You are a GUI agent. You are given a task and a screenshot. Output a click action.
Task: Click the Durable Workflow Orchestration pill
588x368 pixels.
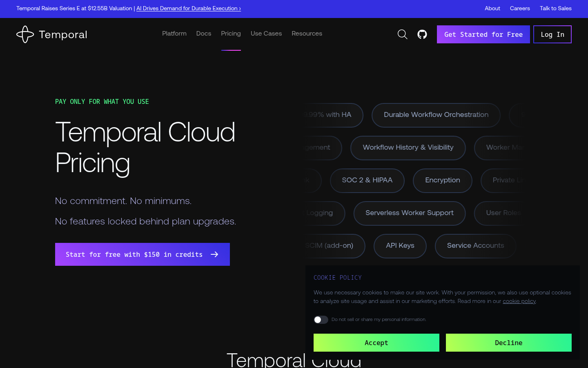436,115
